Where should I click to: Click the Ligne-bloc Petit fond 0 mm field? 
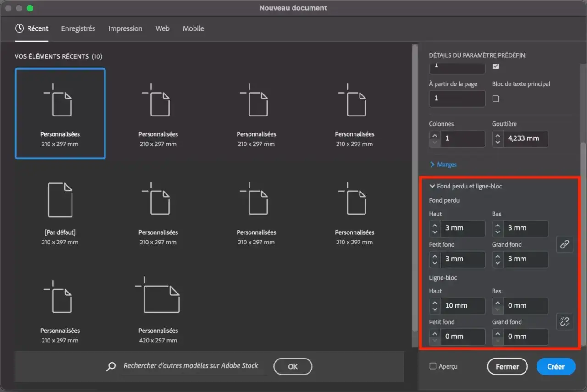462,337
